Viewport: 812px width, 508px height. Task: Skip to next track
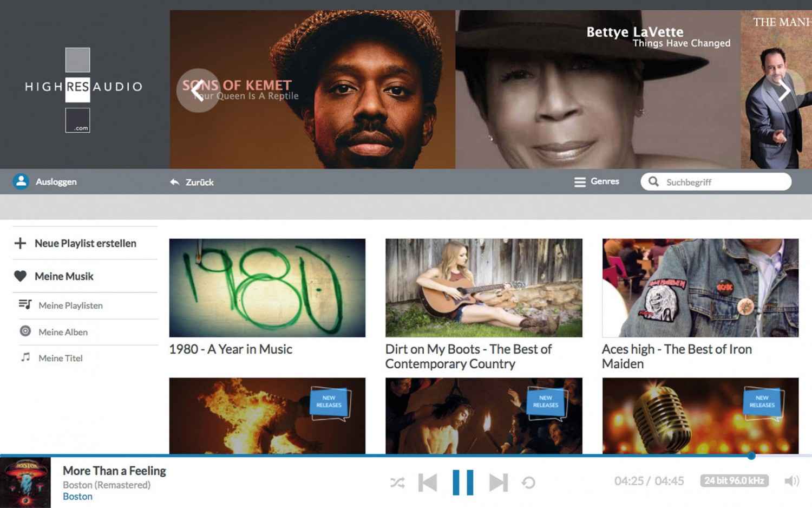[x=499, y=483]
